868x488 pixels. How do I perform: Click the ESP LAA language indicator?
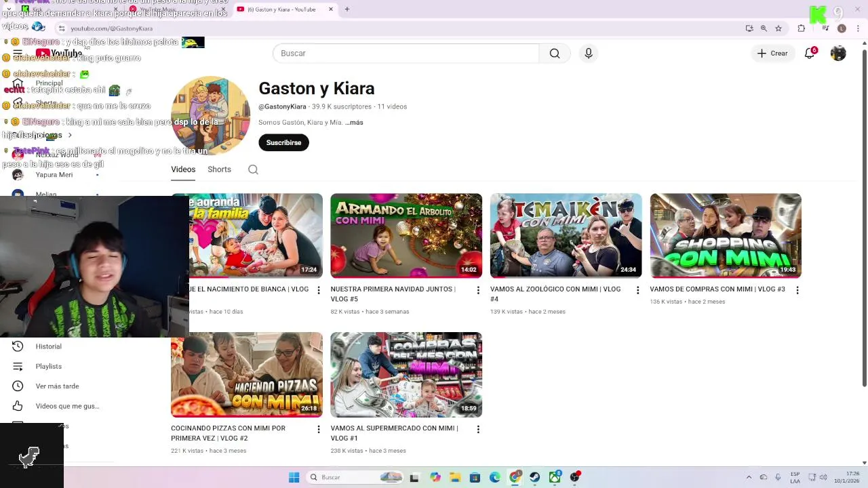pyautogui.click(x=795, y=477)
